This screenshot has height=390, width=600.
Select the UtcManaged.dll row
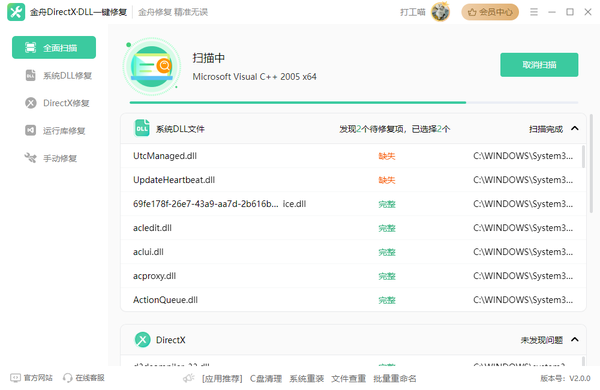pyautogui.click(x=352, y=156)
